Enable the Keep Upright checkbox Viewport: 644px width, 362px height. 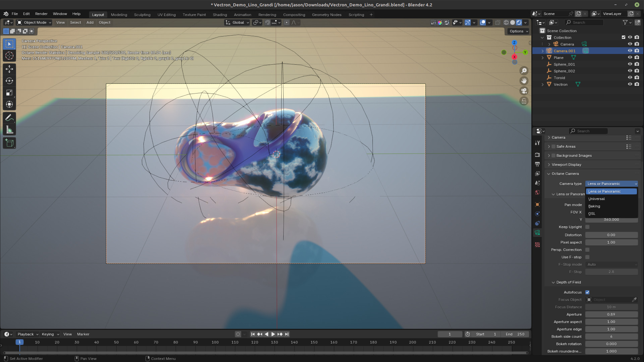587,227
